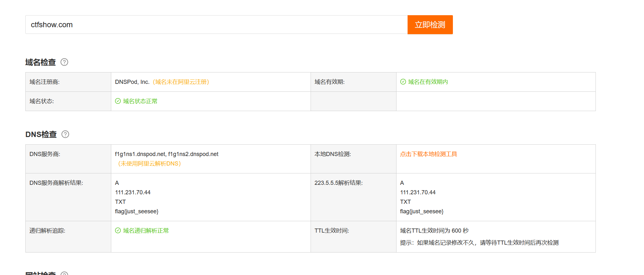Click the (未使用阿里云解析DNS) notice
The width and height of the screenshot is (644, 275).
[149, 164]
